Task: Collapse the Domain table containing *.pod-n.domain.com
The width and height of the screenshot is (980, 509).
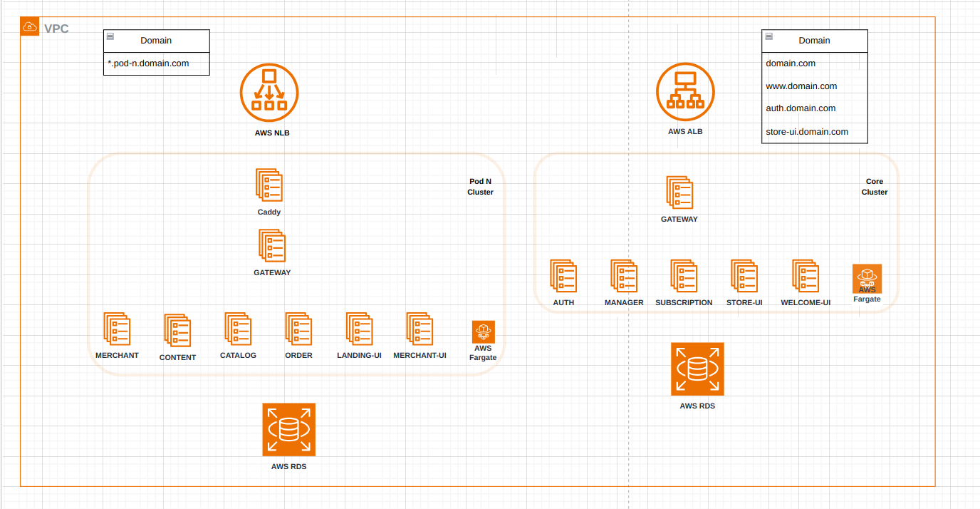Action: tap(110, 36)
